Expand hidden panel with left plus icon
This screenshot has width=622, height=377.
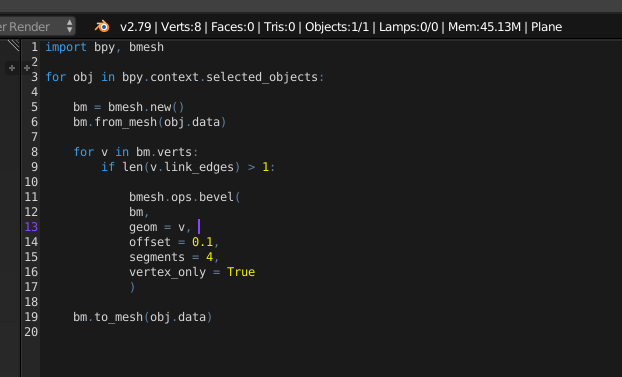tap(12, 68)
